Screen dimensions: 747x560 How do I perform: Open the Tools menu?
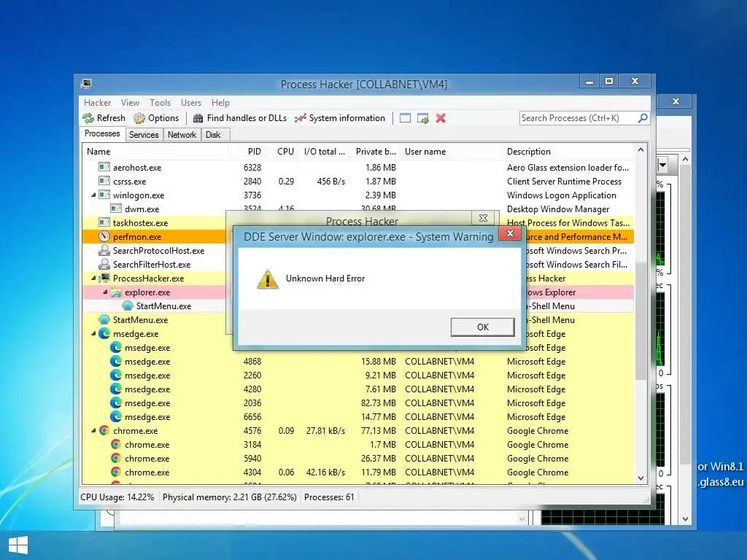pos(160,103)
